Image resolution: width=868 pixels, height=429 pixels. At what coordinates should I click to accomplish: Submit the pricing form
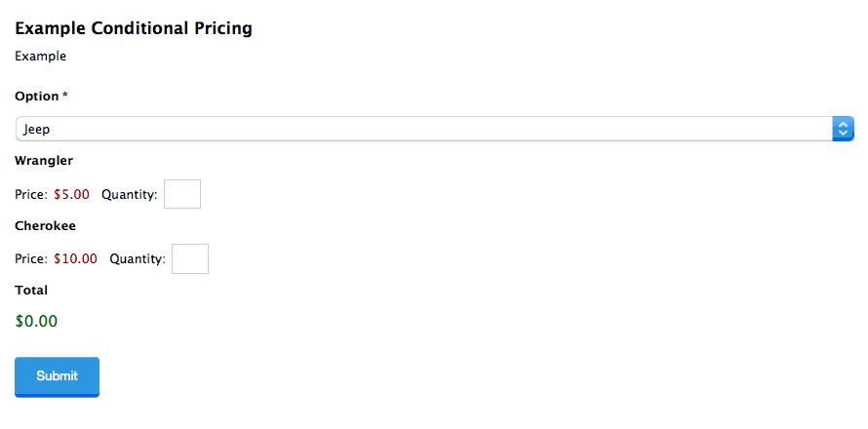click(x=57, y=376)
